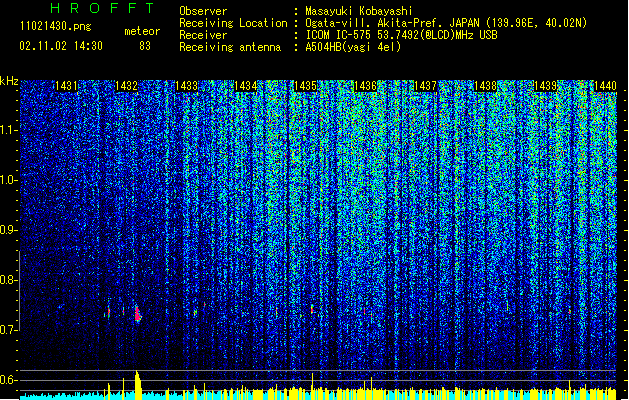Click the kHz axis unit label

9,81
